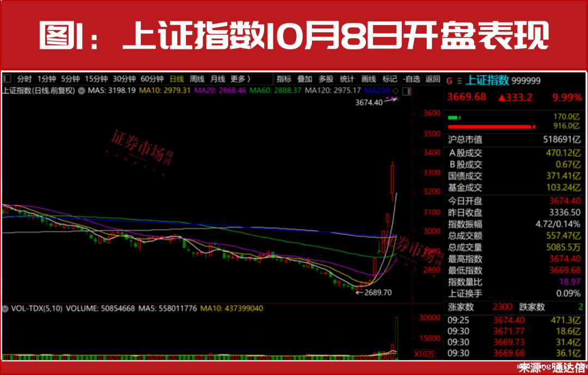The height and width of the screenshot is (375, 588).
Task: Click the B股成交 0.67亿 row
Action: pyautogui.click(x=514, y=164)
